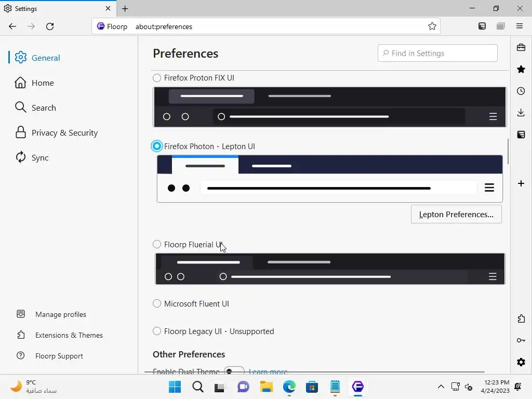Click the Find in Settings search box
The image size is (532, 399).
pyautogui.click(x=437, y=54)
